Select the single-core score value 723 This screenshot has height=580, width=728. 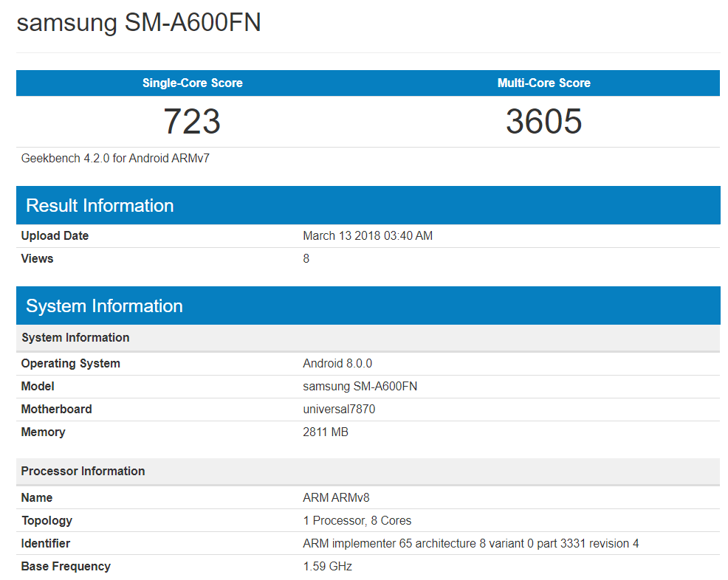pos(192,122)
